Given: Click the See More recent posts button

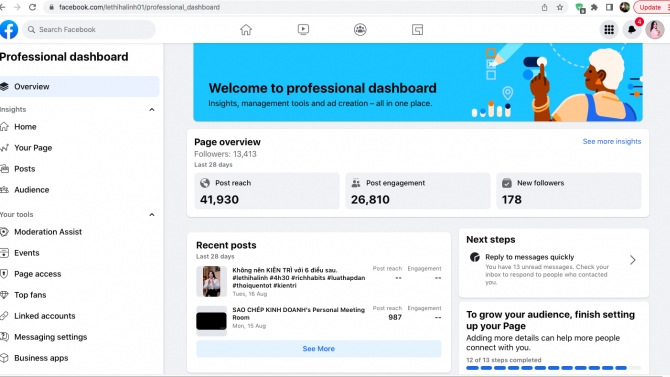Looking at the screenshot, I should (318, 348).
